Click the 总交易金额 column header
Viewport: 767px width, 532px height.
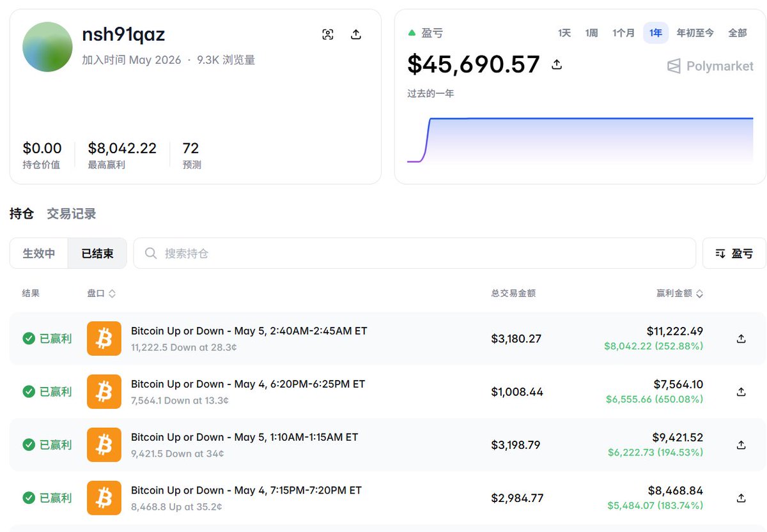(513, 294)
